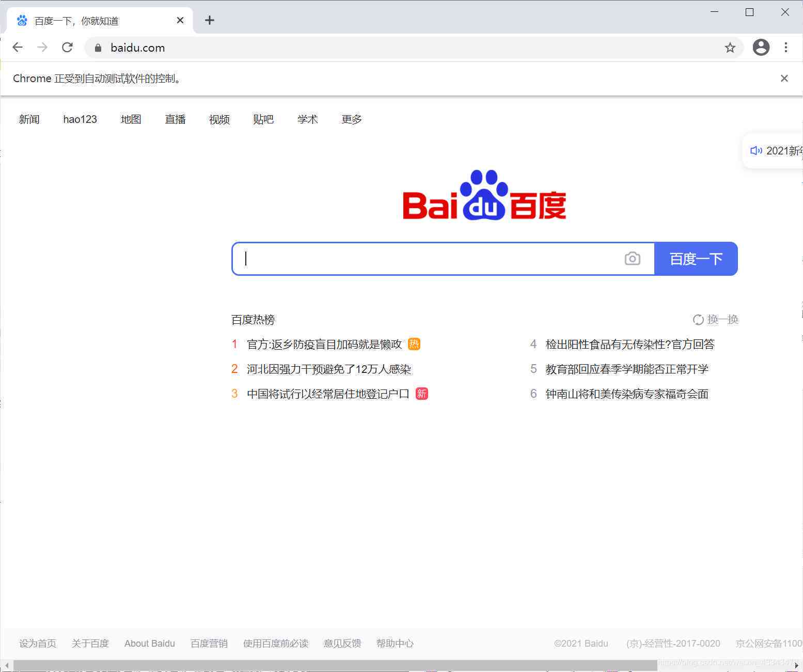Click the 使用百度前必读 footer link
This screenshot has height=672, width=803.
[x=276, y=643]
